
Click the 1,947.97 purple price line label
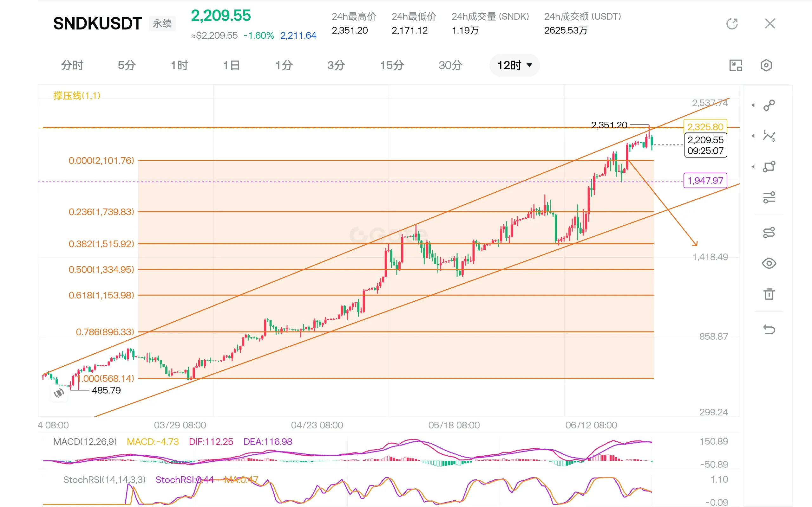pos(705,180)
